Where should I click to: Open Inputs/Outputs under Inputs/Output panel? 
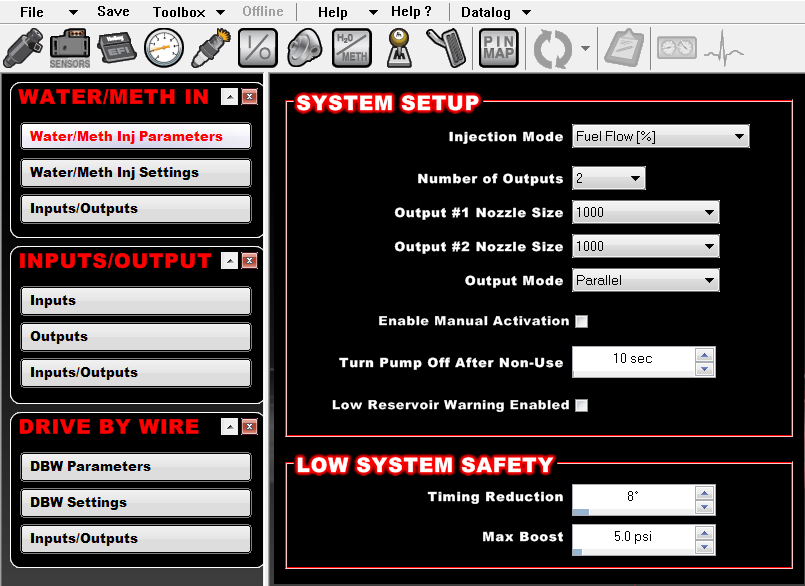(x=136, y=372)
